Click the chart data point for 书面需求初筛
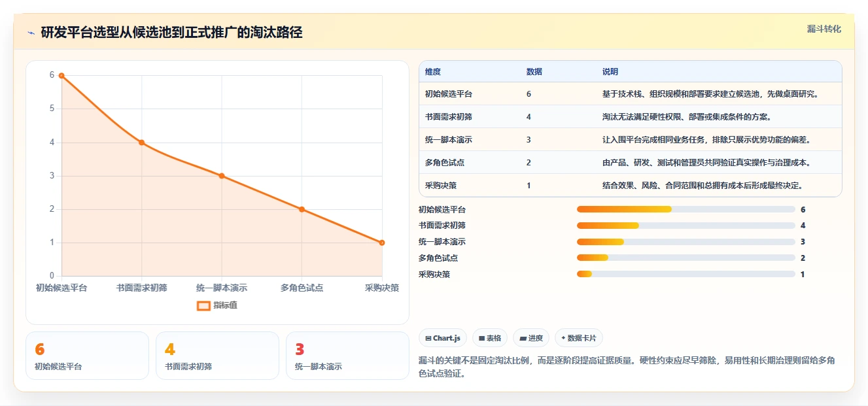 (x=141, y=143)
